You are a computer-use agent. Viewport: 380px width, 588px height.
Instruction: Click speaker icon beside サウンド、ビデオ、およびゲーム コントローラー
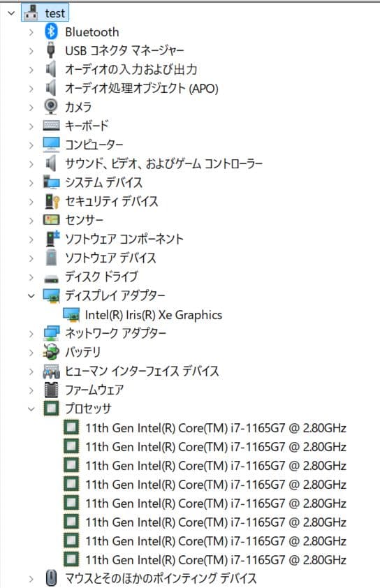click(51, 163)
